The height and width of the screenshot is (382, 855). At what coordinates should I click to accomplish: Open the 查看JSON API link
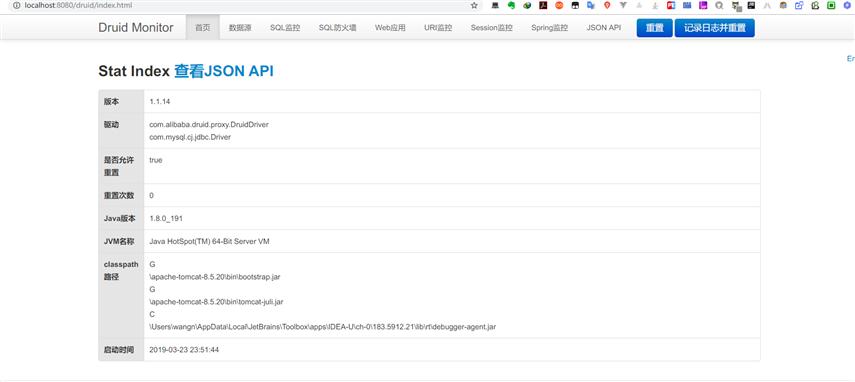(x=224, y=71)
